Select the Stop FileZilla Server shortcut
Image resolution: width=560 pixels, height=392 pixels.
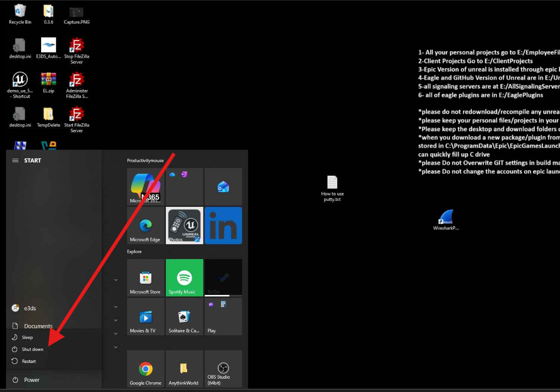[77, 51]
